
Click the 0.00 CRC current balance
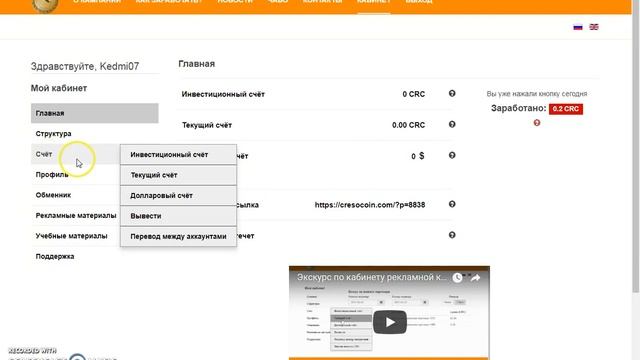point(408,125)
